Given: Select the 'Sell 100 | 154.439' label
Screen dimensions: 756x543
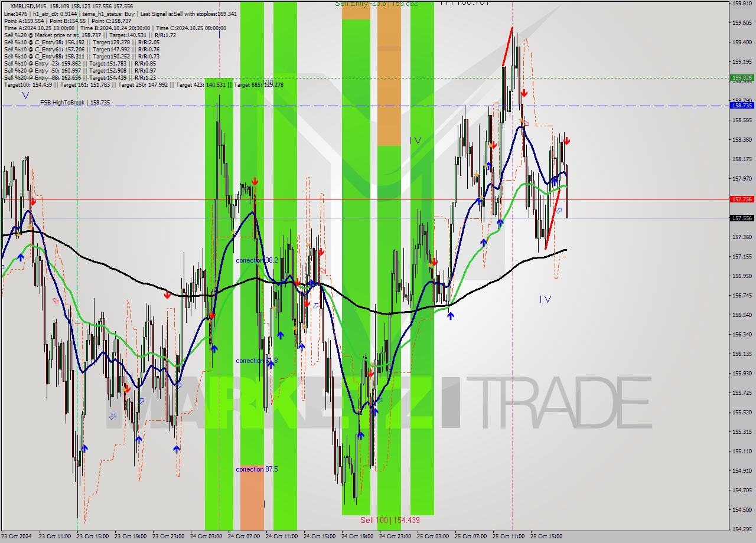Looking at the screenshot, I should 390,520.
